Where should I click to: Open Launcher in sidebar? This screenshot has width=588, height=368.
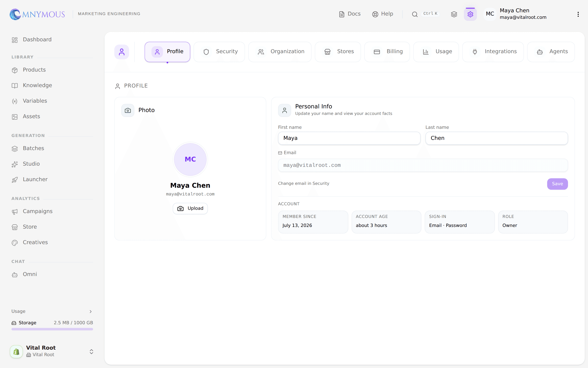52,179
